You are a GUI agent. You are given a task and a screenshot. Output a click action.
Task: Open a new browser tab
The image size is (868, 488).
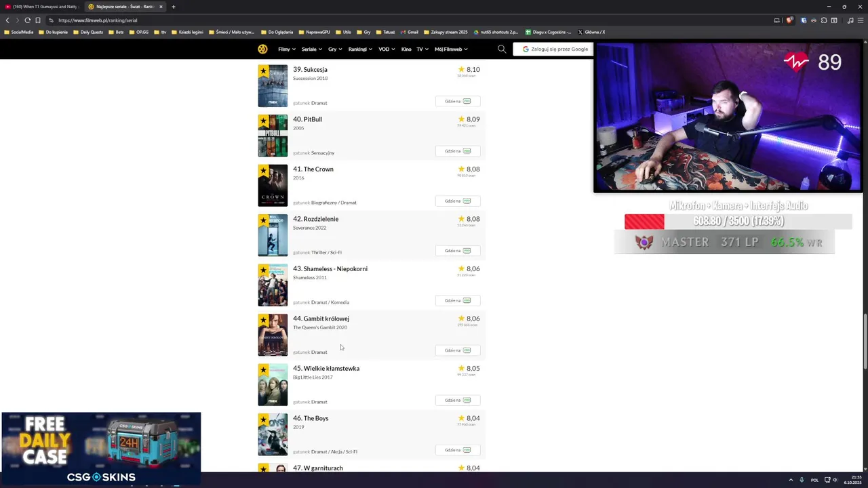pyautogui.click(x=174, y=7)
